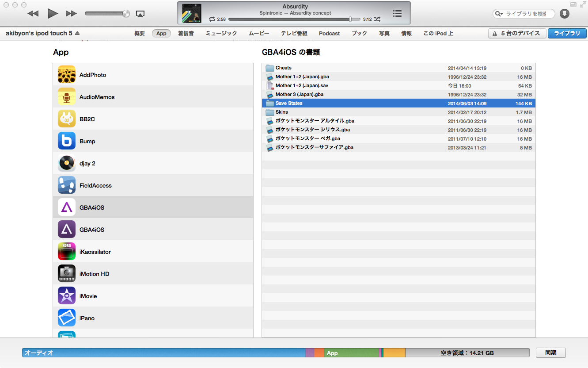
Task: Click the Absurdity album artwork thumbnail
Action: coord(192,13)
